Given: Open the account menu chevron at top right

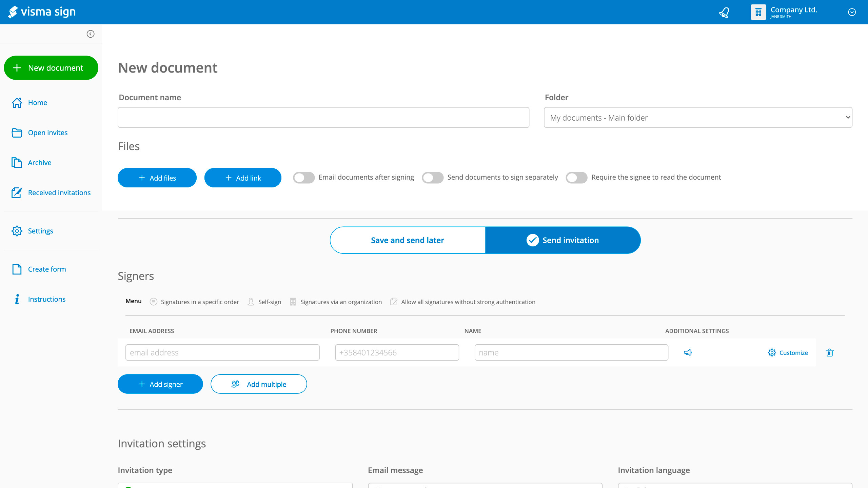Looking at the screenshot, I should tap(852, 12).
